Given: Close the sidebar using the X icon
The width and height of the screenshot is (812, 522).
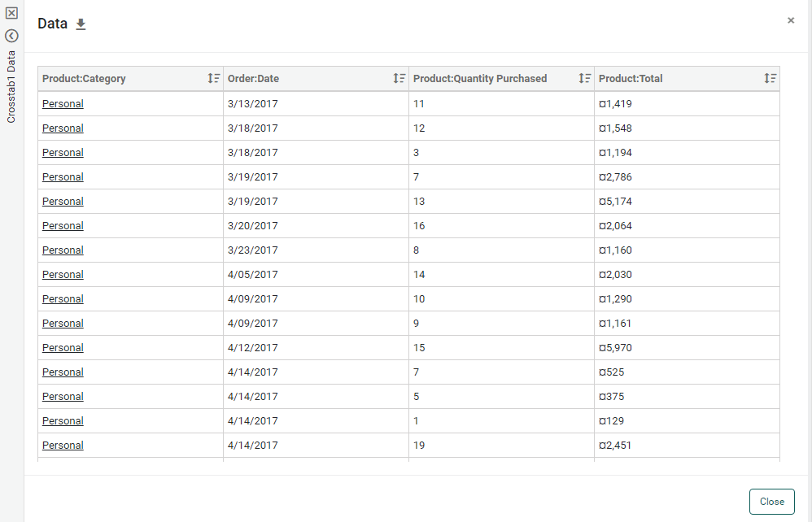Looking at the screenshot, I should (11, 14).
